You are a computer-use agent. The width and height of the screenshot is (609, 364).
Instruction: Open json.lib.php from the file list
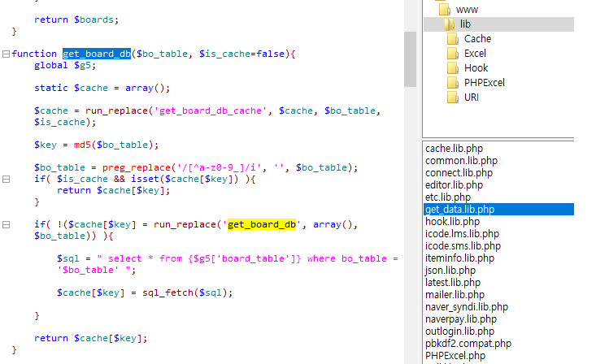(x=450, y=271)
